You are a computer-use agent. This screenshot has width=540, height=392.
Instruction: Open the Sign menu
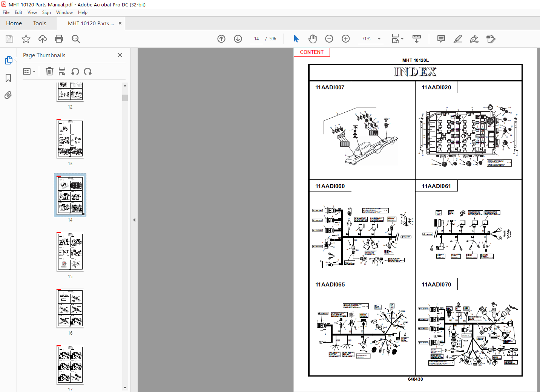pyautogui.click(x=46, y=12)
